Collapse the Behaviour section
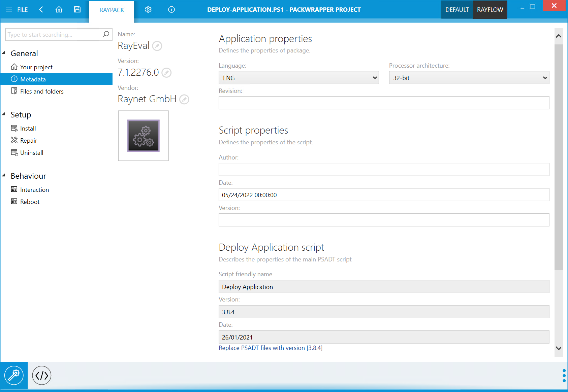The height and width of the screenshot is (392, 568). (4, 175)
